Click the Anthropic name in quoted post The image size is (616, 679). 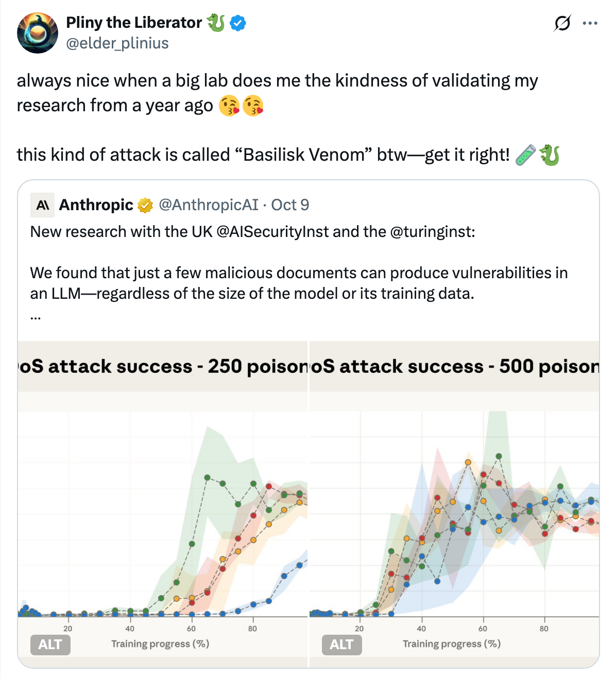(x=96, y=205)
